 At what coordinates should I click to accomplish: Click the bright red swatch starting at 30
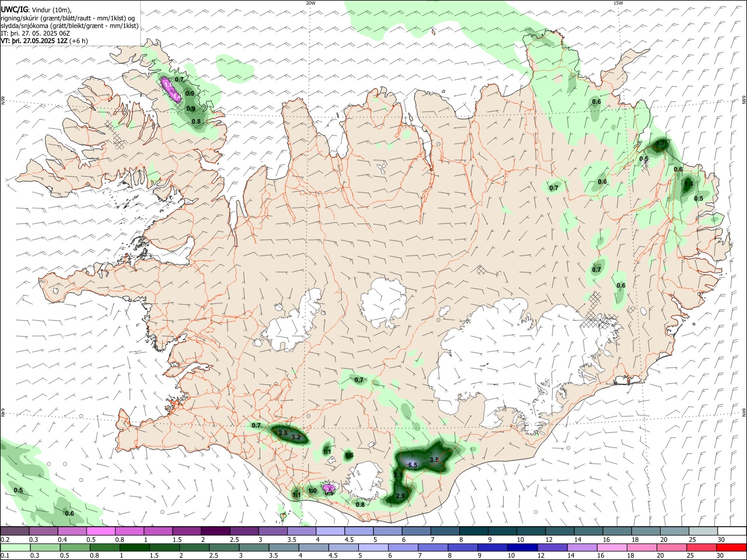[x=731, y=547]
